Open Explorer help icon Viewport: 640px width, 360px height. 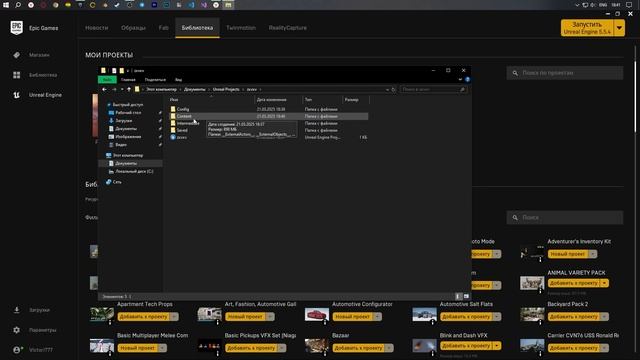pyautogui.click(x=467, y=80)
